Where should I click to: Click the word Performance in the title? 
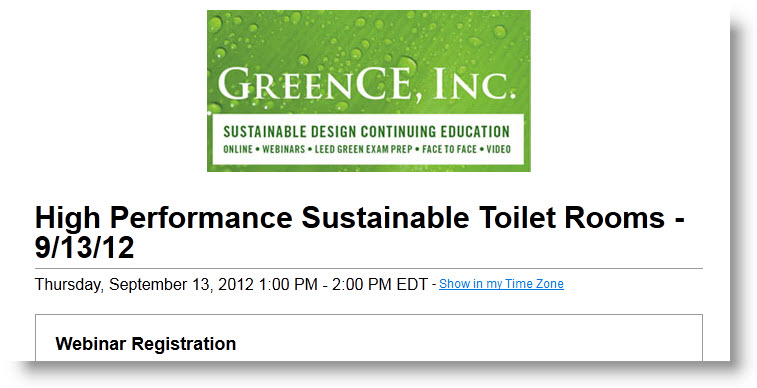[x=201, y=218]
